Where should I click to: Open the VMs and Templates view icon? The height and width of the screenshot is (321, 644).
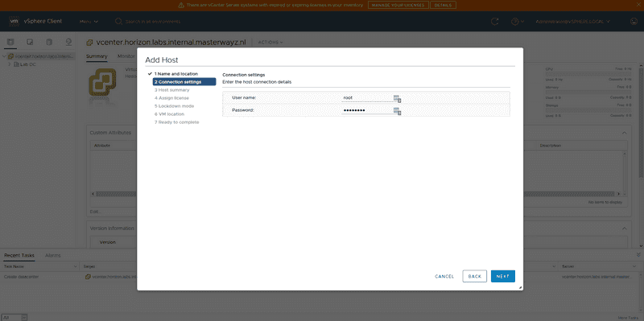click(x=30, y=43)
